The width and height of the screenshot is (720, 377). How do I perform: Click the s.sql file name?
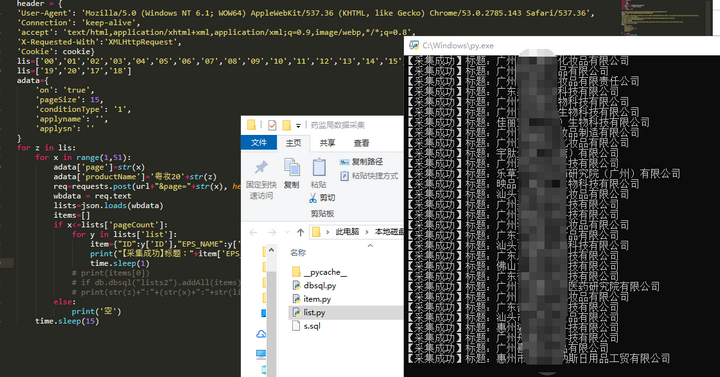point(312,326)
